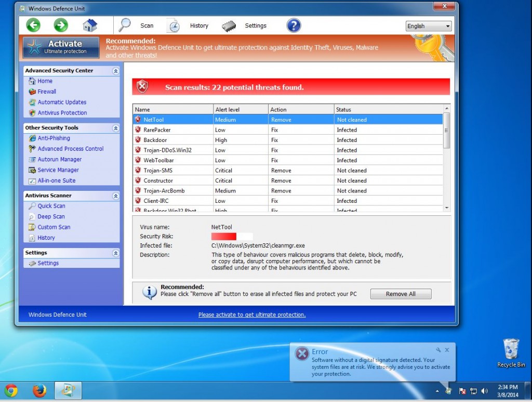Click the blue help question mark icon

(x=294, y=25)
